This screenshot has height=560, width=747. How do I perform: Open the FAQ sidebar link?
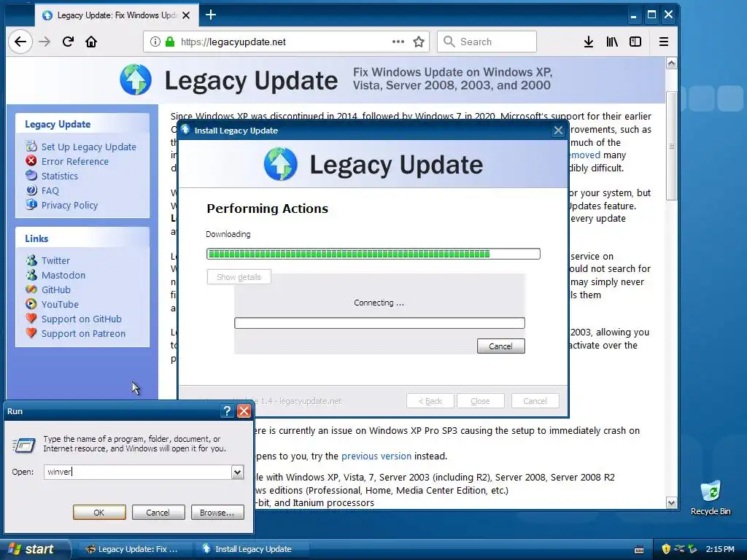coord(50,191)
